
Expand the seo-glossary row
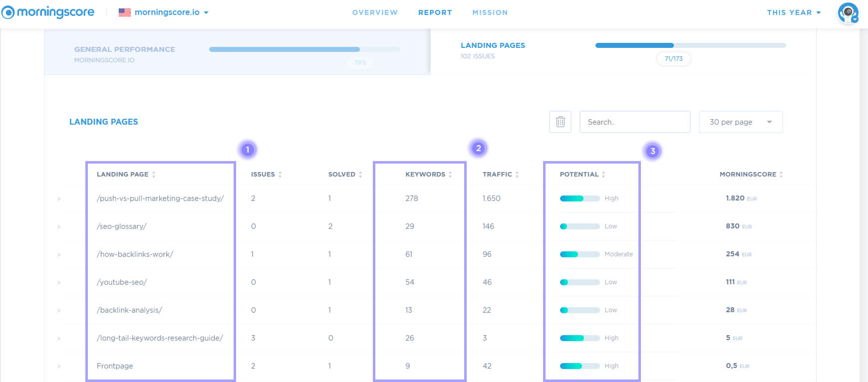(59, 226)
